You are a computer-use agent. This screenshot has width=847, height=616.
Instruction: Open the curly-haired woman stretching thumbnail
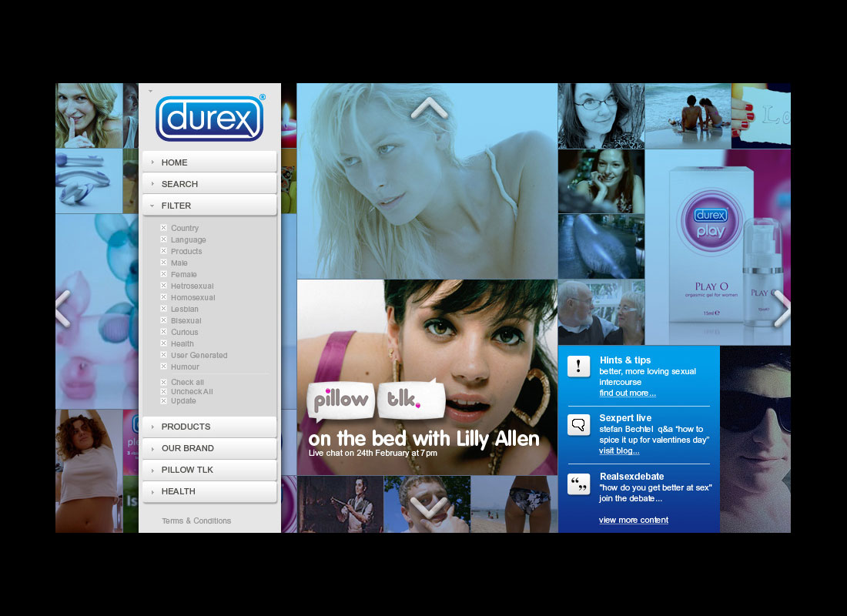89,471
